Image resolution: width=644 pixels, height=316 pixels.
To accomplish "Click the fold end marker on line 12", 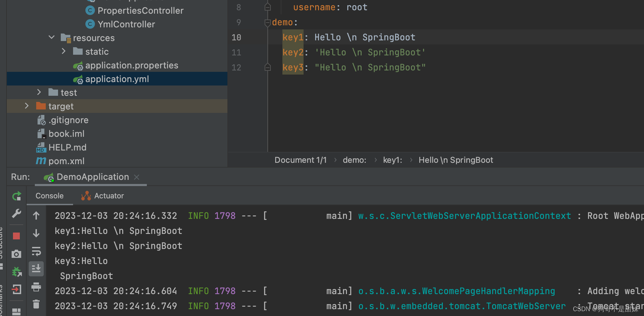I will point(268,67).
